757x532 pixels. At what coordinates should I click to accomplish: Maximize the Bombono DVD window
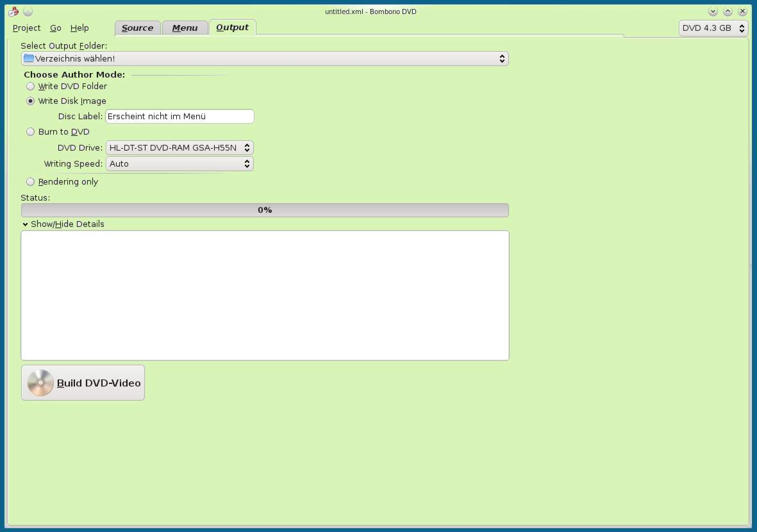pyautogui.click(x=728, y=12)
